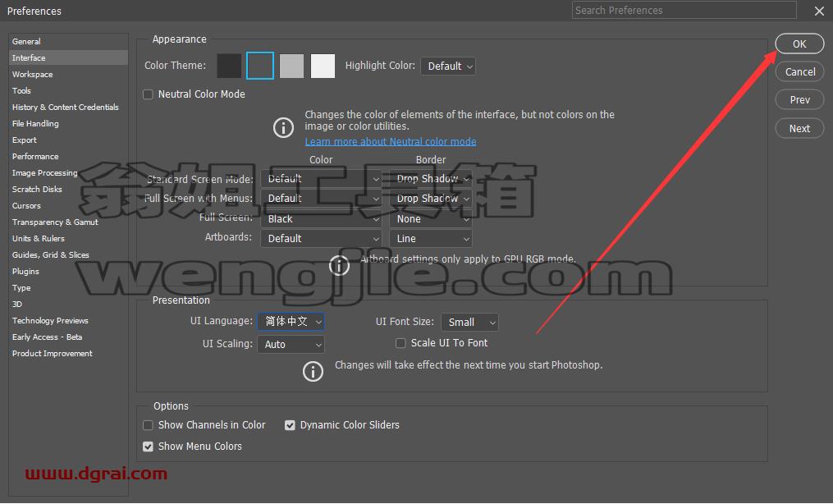Expand the Highlight Color dropdown
The width and height of the screenshot is (833, 504).
448,66
